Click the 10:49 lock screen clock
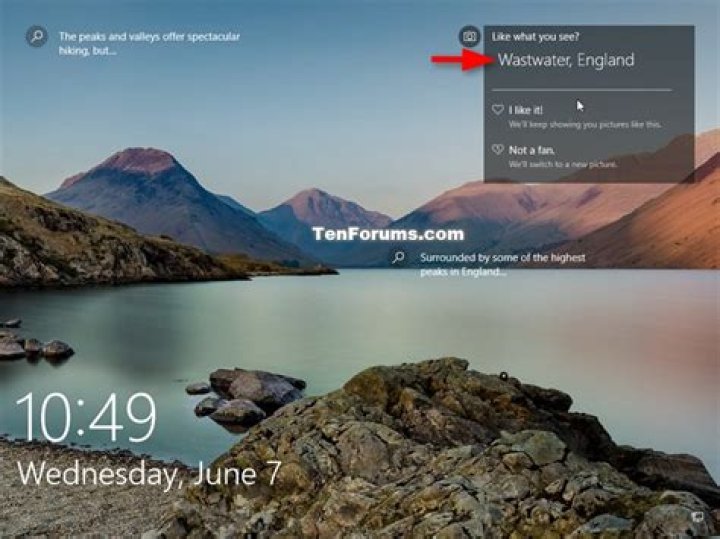Viewport: 720px width, 539px height. [86, 418]
